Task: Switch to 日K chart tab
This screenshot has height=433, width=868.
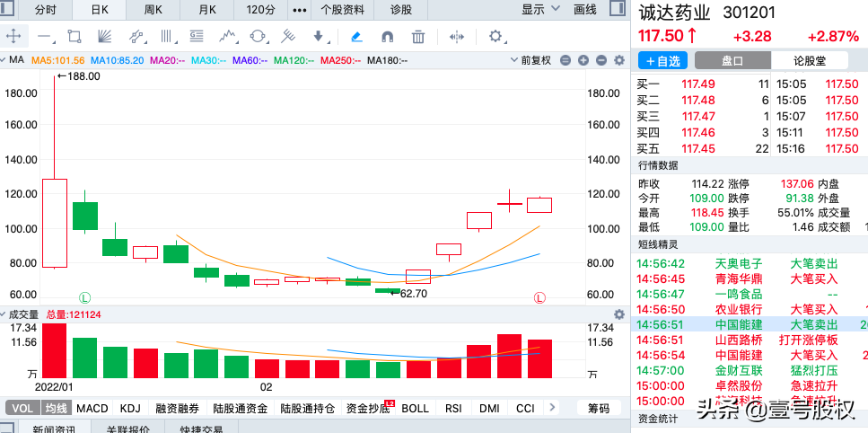Action: pos(100,10)
